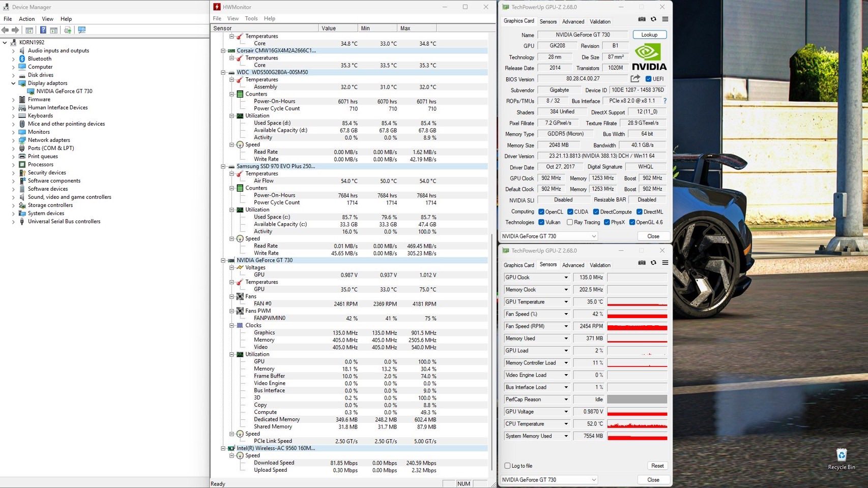
Task: Click the camera screenshot icon in GPU-Z Graphics Card window
Action: tap(642, 19)
